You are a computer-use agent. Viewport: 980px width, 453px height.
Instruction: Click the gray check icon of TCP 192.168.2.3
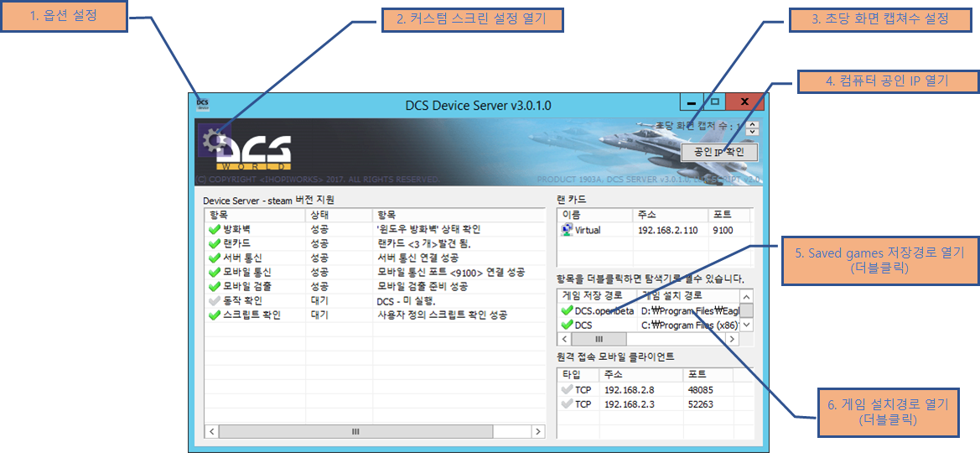567,404
